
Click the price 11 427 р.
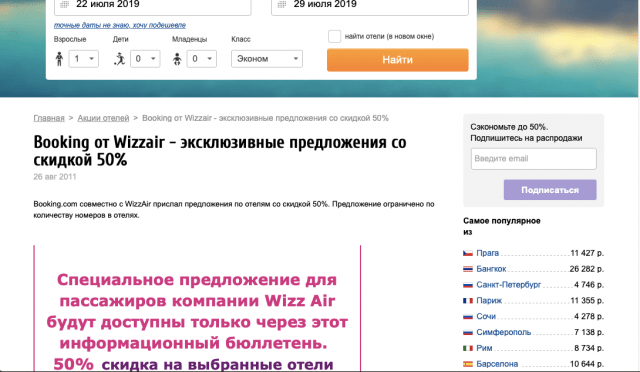(587, 253)
